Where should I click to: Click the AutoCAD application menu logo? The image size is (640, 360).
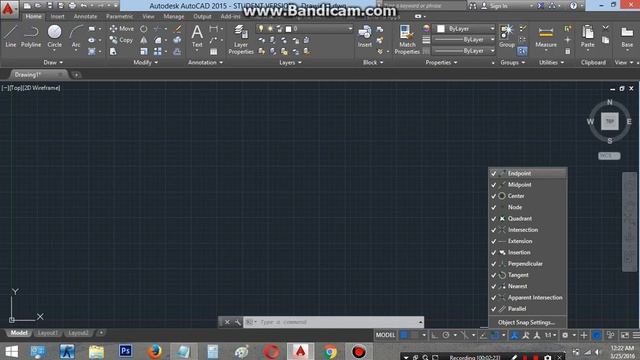click(x=8, y=8)
